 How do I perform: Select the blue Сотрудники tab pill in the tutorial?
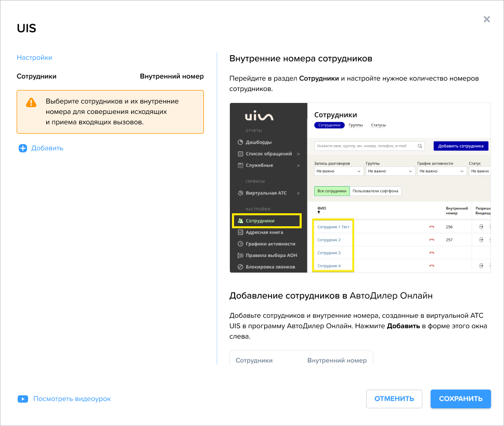coord(329,125)
